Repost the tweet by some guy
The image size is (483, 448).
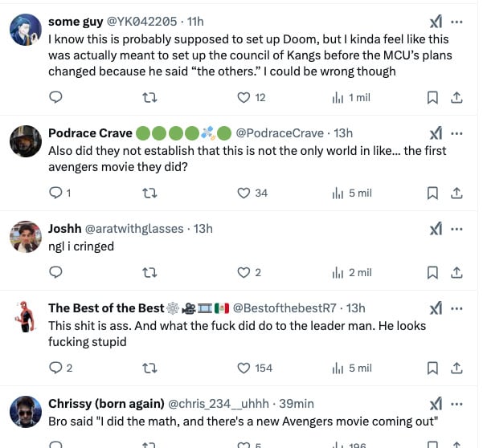coord(149,97)
